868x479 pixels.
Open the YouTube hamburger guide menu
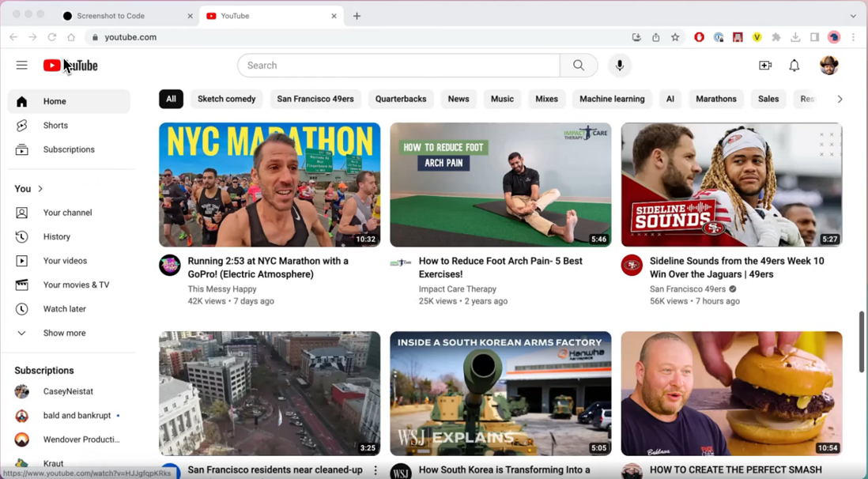21,66
